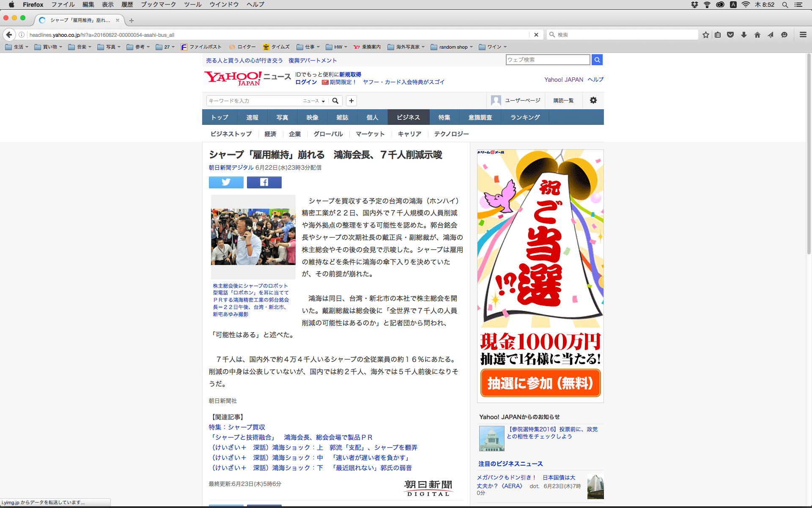This screenshot has height=508, width=812.
Task: Click the 抽選に参加 (無料) orange button
Action: click(x=540, y=383)
